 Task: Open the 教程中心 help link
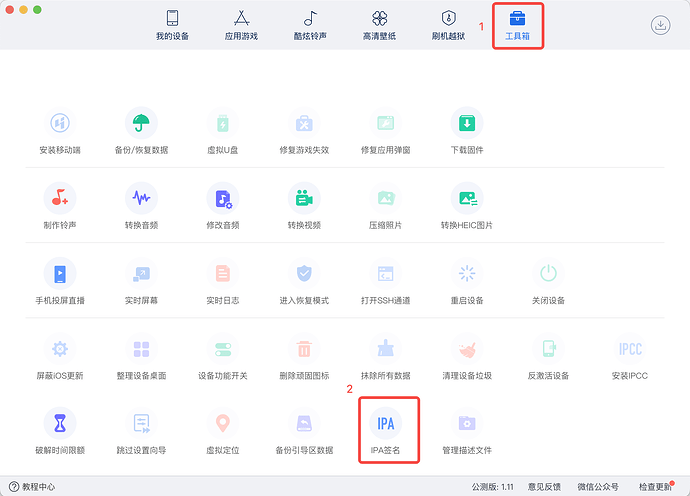pos(32,487)
